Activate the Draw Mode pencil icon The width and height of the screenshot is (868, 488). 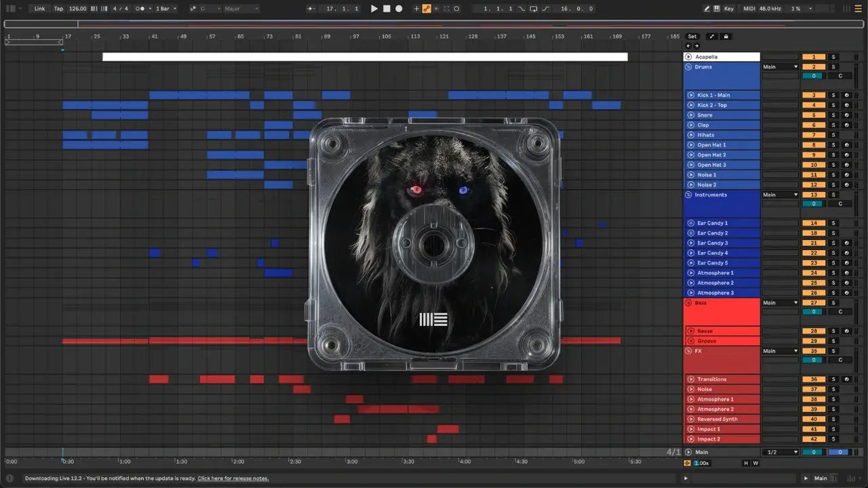(707, 9)
